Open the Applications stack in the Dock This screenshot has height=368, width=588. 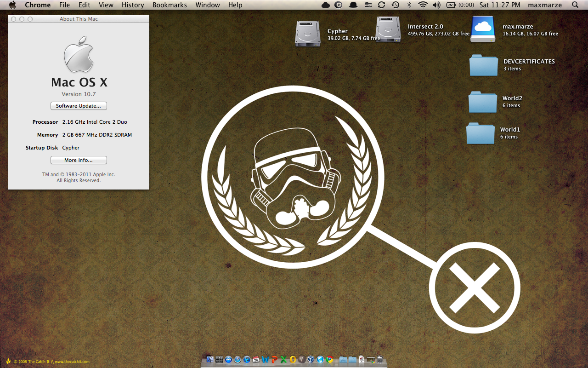coord(343,360)
